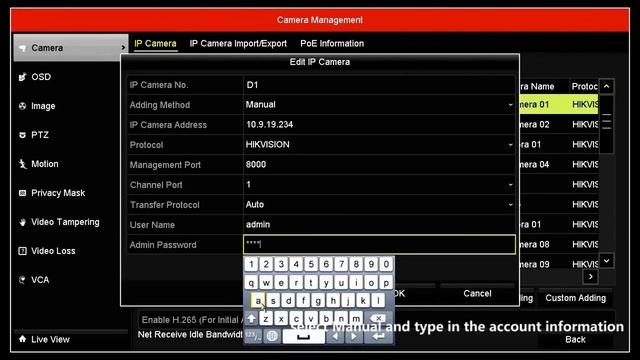Tap the 'q' key on keyboard
This screenshot has width=640, height=360.
point(251,282)
